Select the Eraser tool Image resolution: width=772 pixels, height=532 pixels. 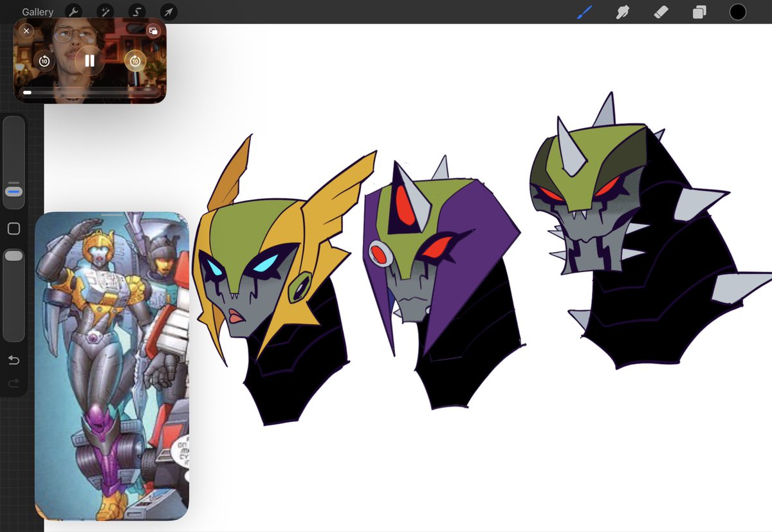tap(661, 12)
